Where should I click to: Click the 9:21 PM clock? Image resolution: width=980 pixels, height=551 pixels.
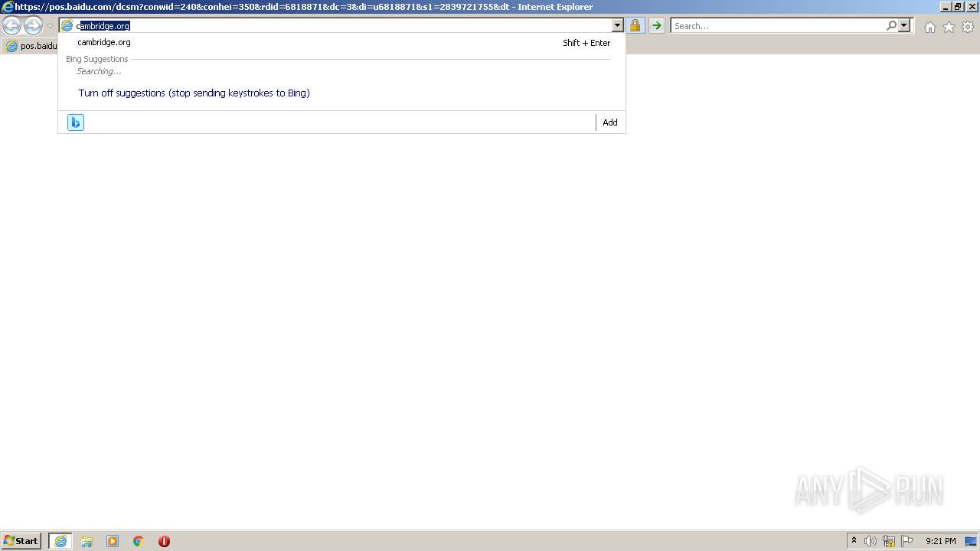pos(940,541)
